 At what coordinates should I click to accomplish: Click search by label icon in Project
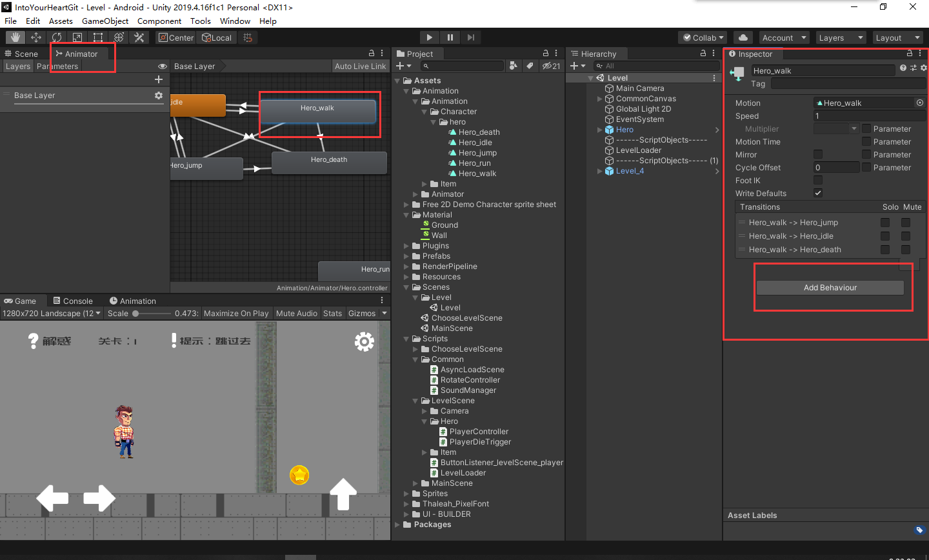530,66
